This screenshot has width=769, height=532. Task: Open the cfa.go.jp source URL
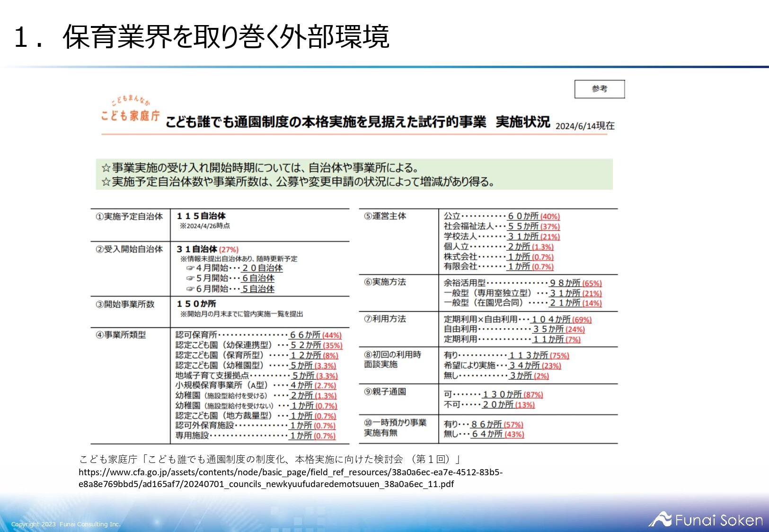[291, 478]
